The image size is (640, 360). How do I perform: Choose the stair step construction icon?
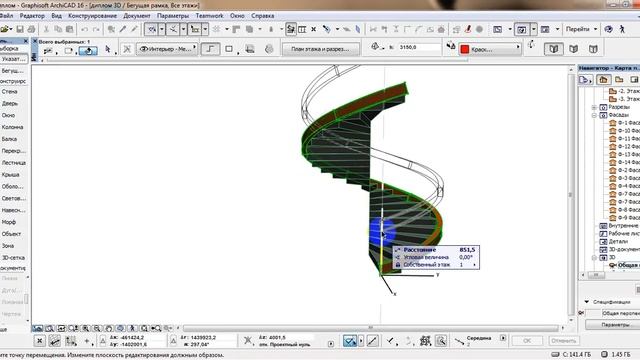pos(210,49)
